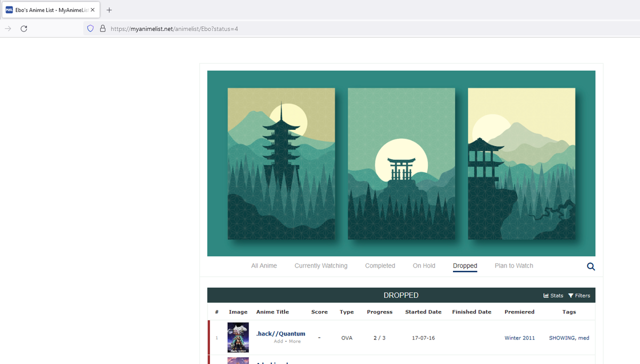View site security via the padlock icon
This screenshot has width=640, height=364.
tap(102, 28)
